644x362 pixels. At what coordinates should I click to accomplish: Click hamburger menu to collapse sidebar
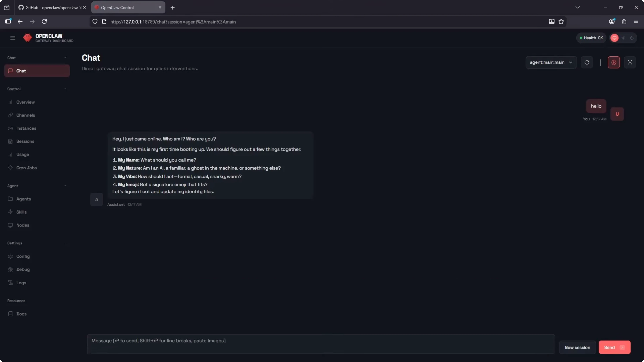click(13, 38)
